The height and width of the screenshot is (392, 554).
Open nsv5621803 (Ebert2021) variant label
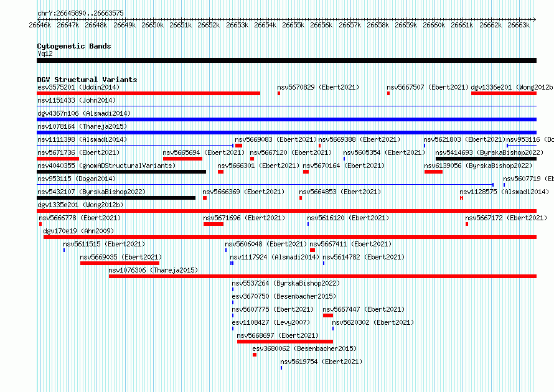pos(464,139)
